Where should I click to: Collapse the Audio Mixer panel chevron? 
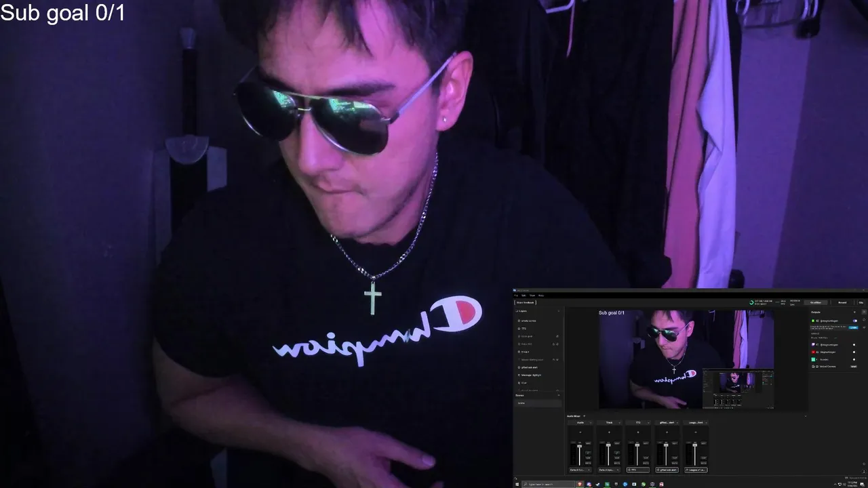[805, 416]
